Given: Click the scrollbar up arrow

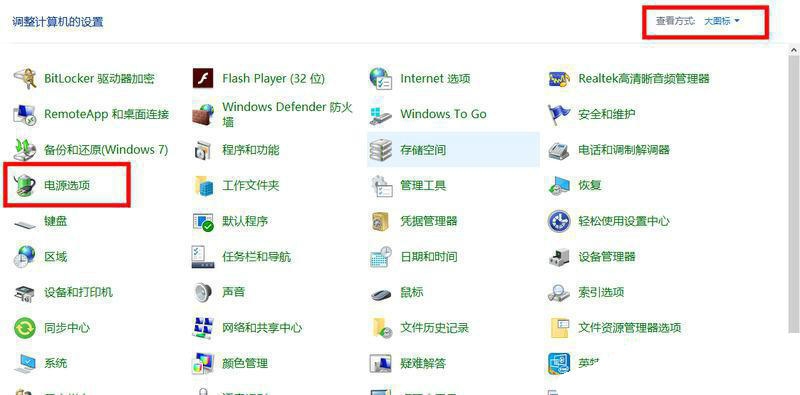Looking at the screenshot, I should (794, 50).
